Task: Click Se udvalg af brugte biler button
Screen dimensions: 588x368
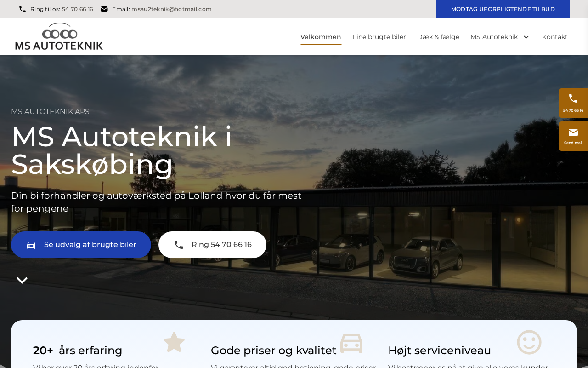Action: coord(81,245)
